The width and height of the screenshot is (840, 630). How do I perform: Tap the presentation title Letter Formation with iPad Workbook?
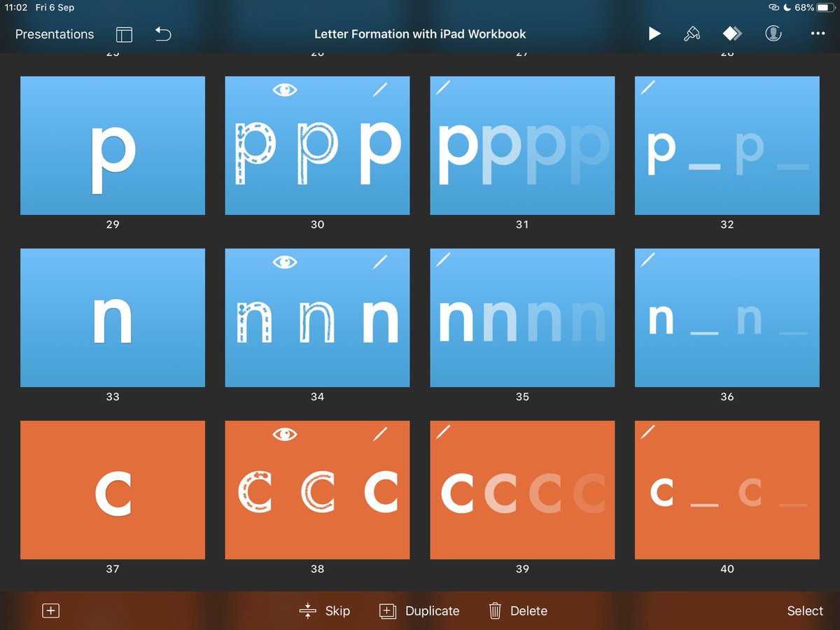click(420, 34)
